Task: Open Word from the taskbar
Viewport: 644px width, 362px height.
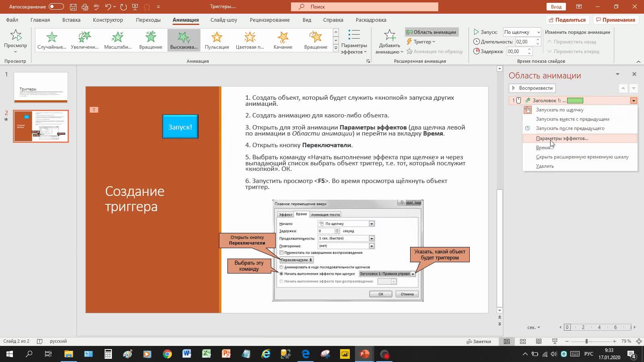Action: click(x=186, y=354)
